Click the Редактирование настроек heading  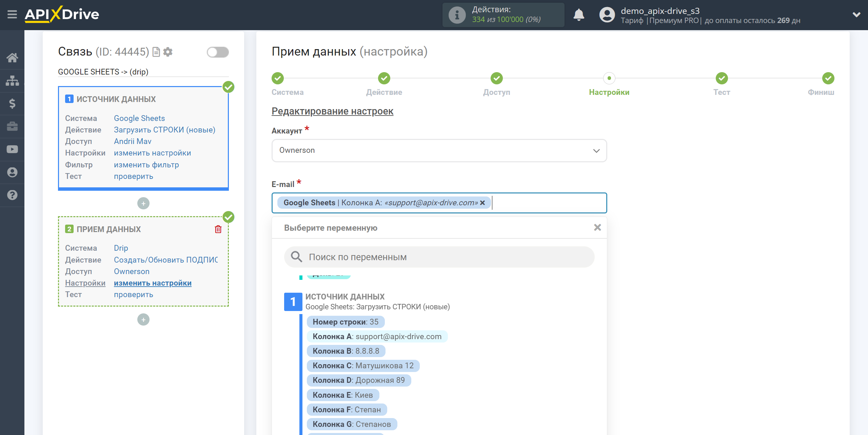(x=332, y=111)
